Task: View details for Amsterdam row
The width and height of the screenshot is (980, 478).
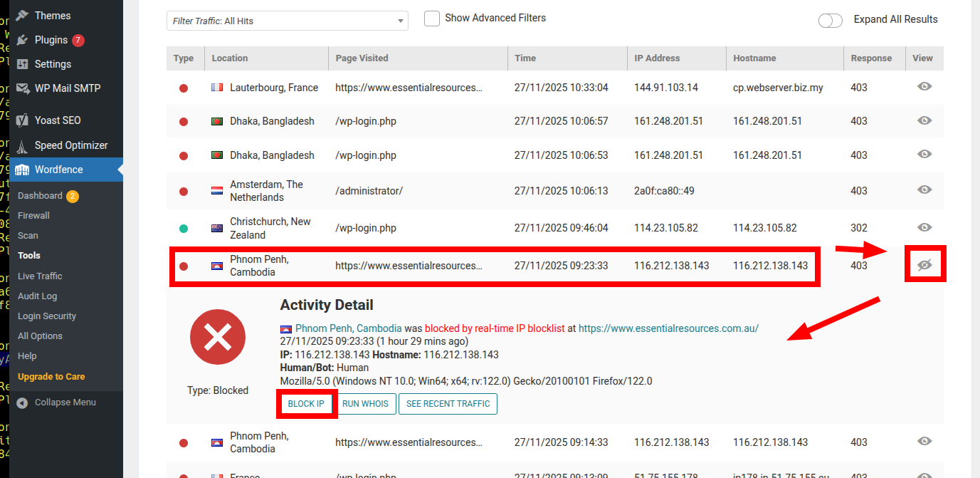Action: point(924,189)
